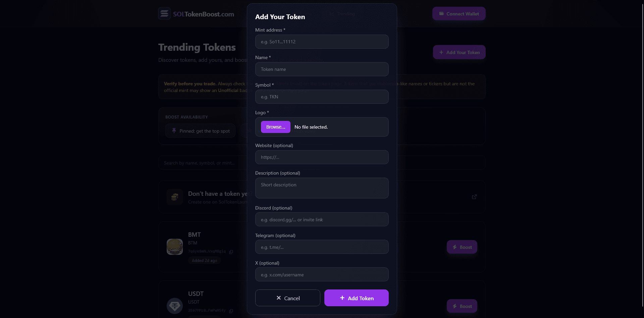The height and width of the screenshot is (318, 644).
Task: Boost the USDT token
Action: (x=462, y=306)
